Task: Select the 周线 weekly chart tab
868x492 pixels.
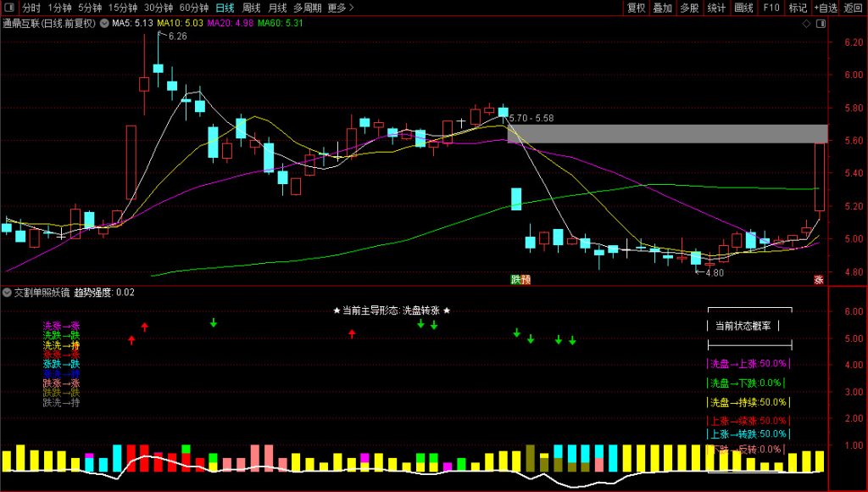Action: tap(252, 8)
